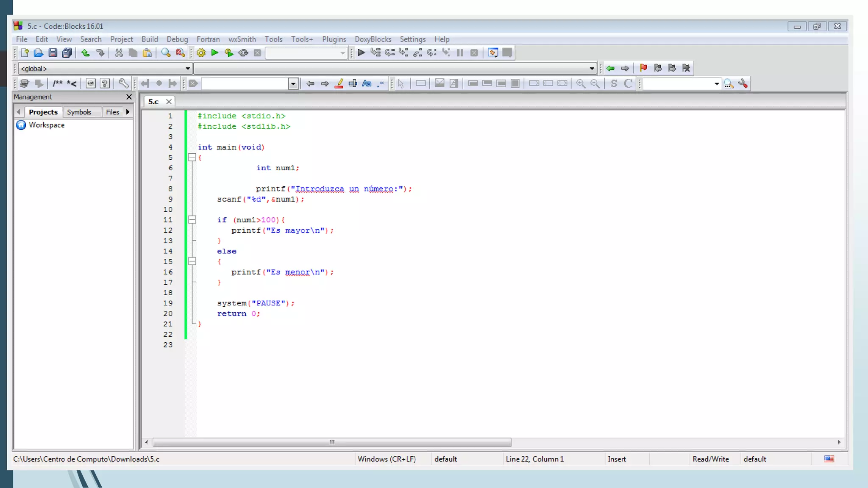Switch to the Symbols tab
Screen dimensions: 868x488
pyautogui.click(x=79, y=112)
